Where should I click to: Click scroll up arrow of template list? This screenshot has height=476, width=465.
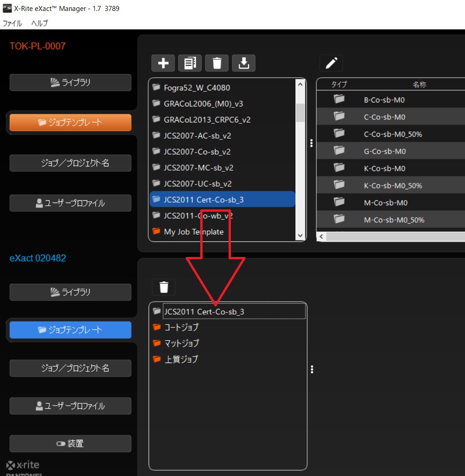(300, 85)
